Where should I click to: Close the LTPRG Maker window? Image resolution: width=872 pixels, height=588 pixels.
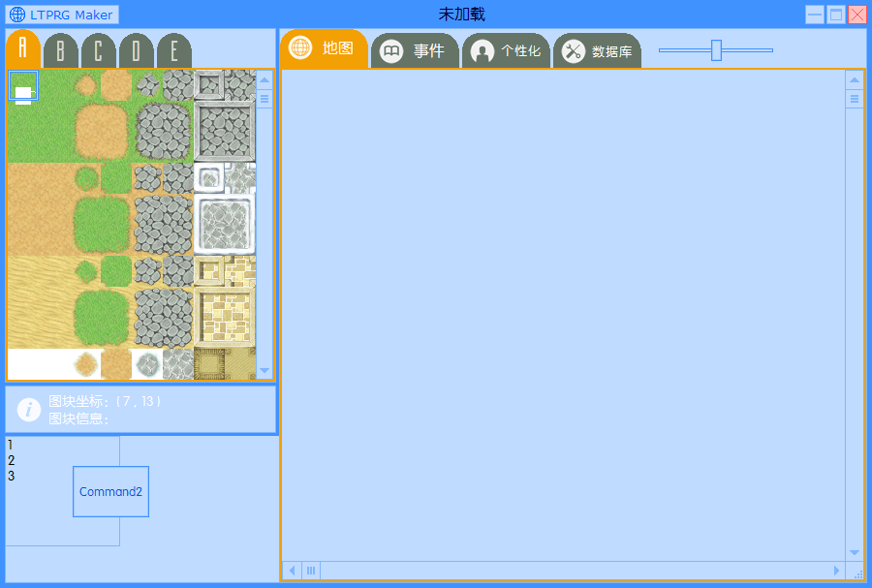857,15
